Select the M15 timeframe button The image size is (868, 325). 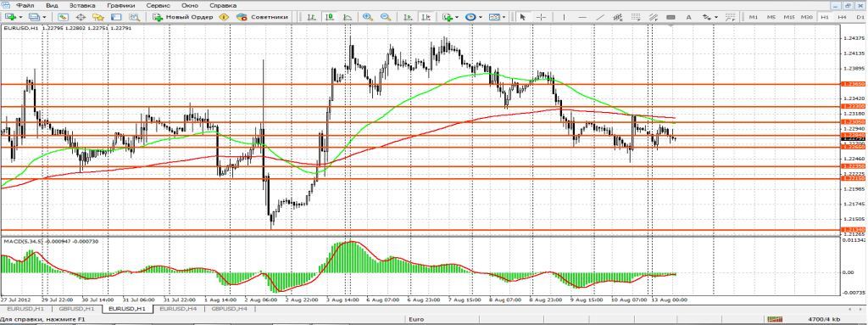[x=789, y=17]
